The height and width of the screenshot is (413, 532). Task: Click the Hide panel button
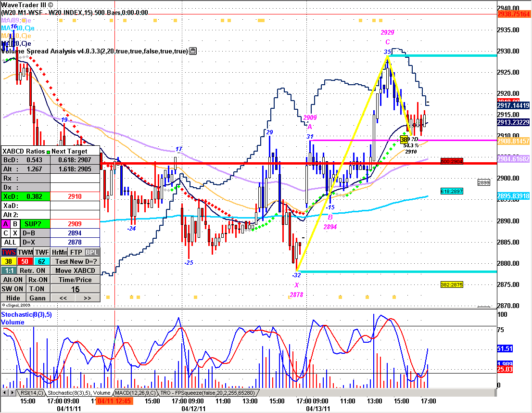tap(13, 298)
